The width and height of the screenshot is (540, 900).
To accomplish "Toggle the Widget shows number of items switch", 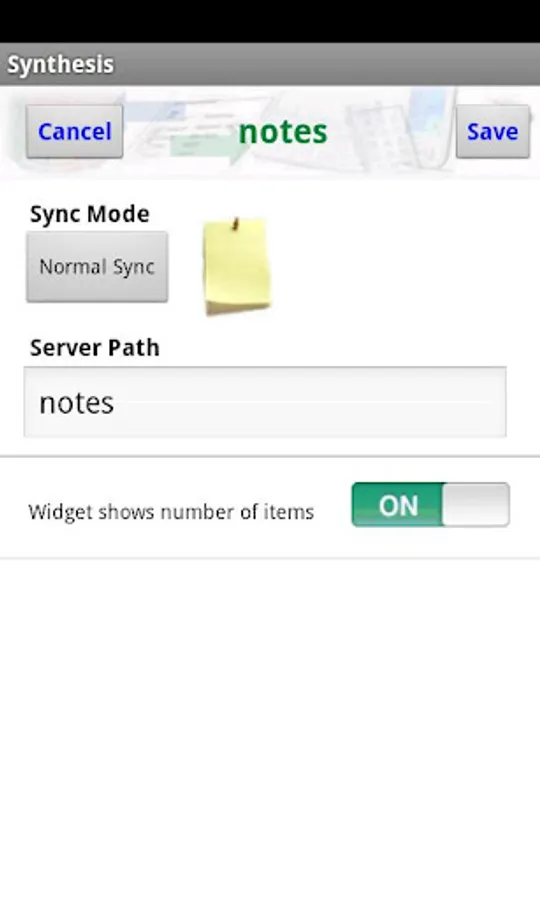I will (430, 505).
